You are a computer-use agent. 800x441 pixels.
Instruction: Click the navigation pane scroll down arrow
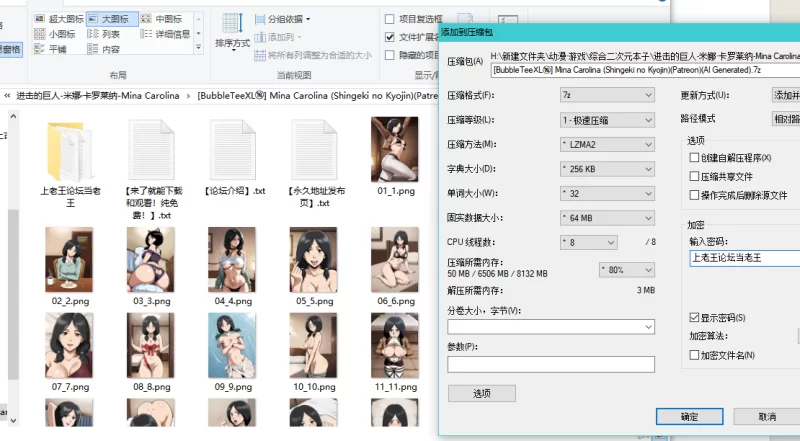click(13, 421)
